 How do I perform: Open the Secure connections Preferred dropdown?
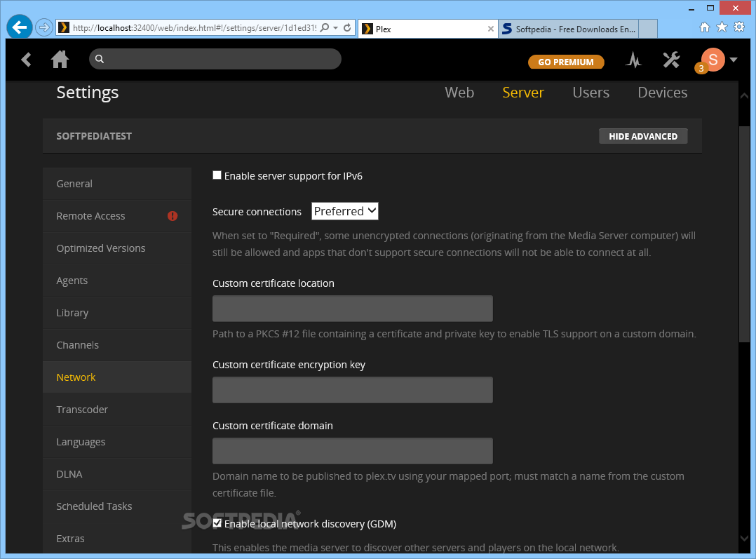[345, 211]
